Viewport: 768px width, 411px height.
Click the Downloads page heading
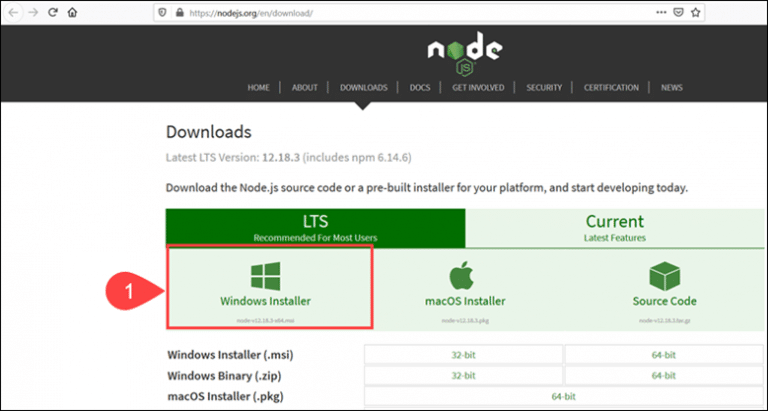point(209,132)
